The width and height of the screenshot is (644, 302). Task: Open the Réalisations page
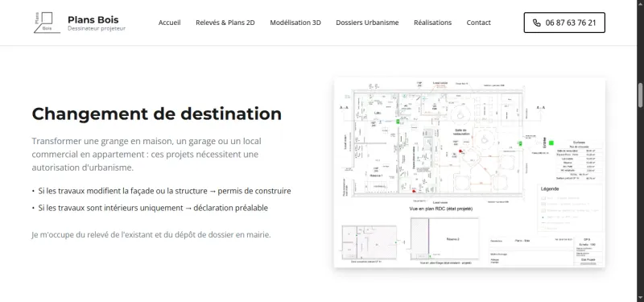432,23
